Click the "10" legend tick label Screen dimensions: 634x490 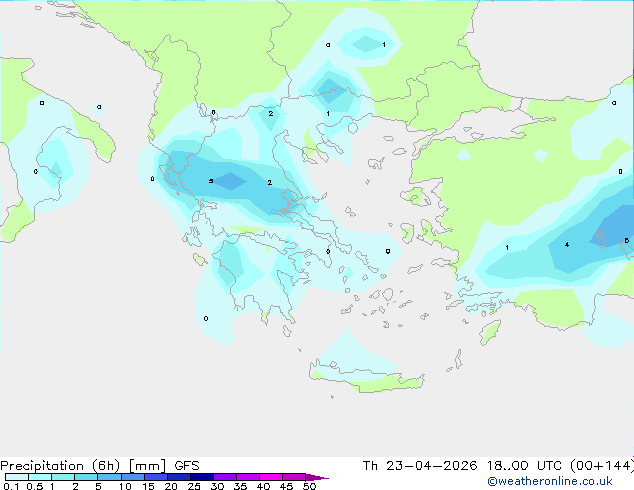[125, 486]
